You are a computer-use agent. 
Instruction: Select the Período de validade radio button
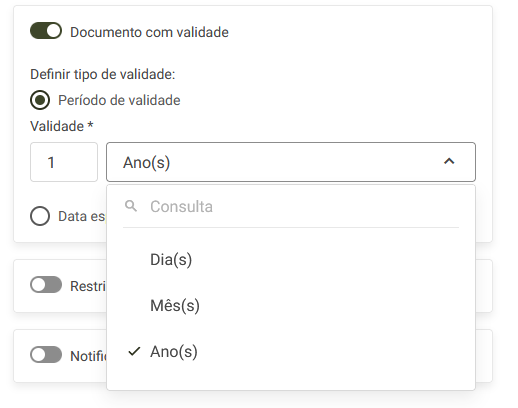coord(40,100)
